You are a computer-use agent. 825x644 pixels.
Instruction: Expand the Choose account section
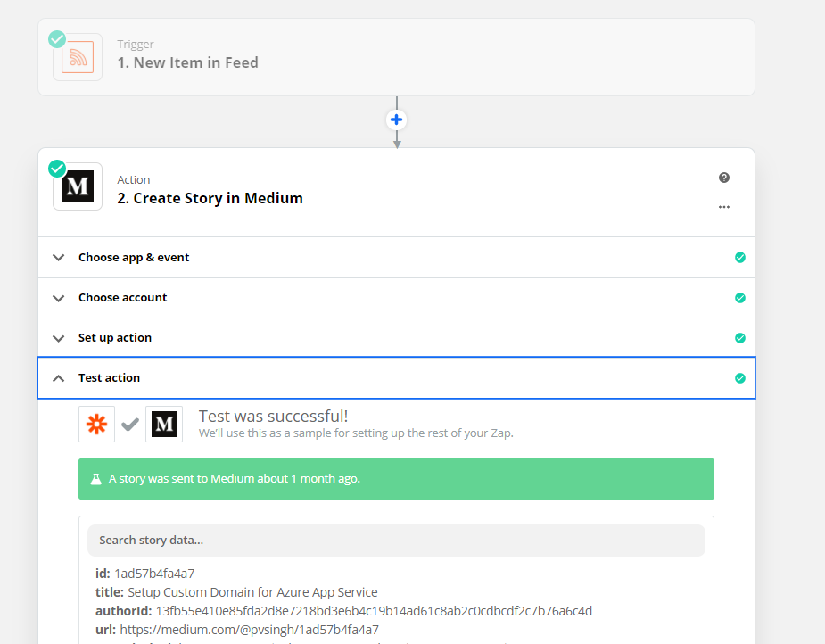coord(123,298)
